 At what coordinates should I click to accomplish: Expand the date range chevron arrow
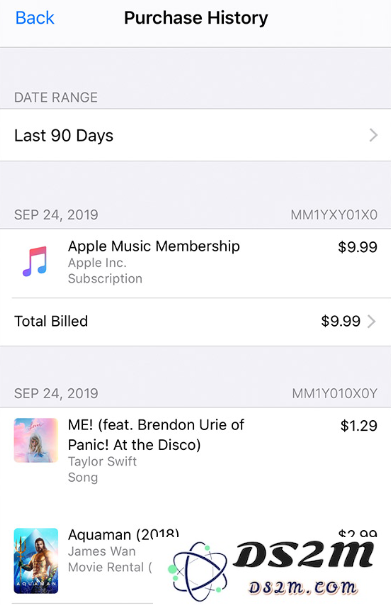coord(373,135)
